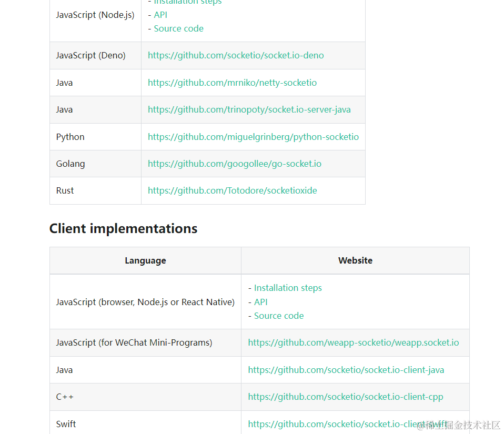Click the Website column header
Viewport: 504px width, 434px height.
355,260
